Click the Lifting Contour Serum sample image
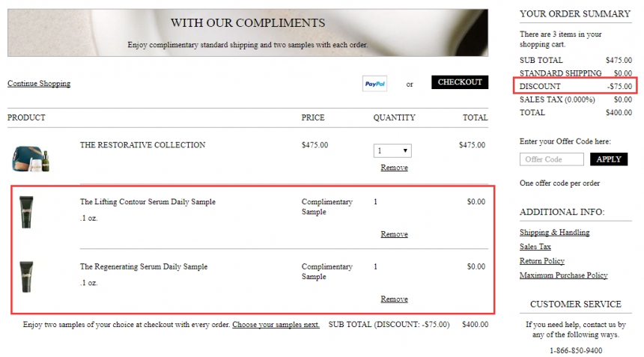Screen dimensions: 644x357 [26, 212]
